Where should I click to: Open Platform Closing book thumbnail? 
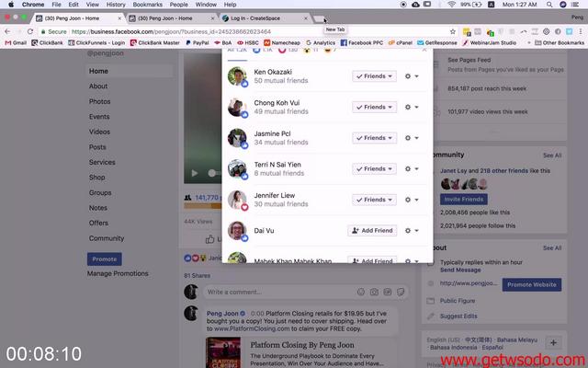223,352
